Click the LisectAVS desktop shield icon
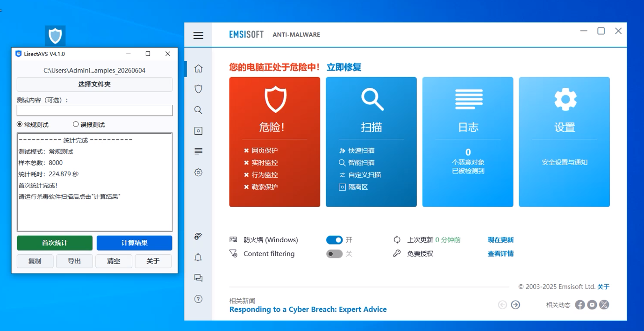 (55, 36)
